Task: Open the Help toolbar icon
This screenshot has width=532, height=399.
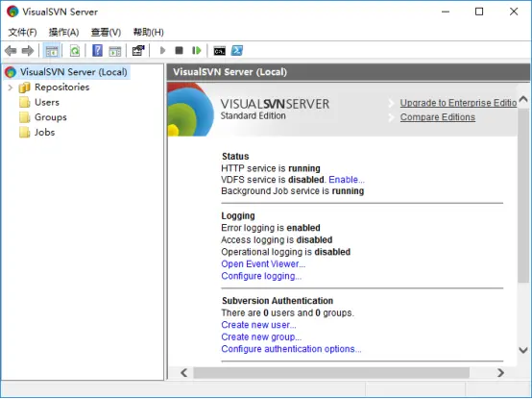Action: 97,51
